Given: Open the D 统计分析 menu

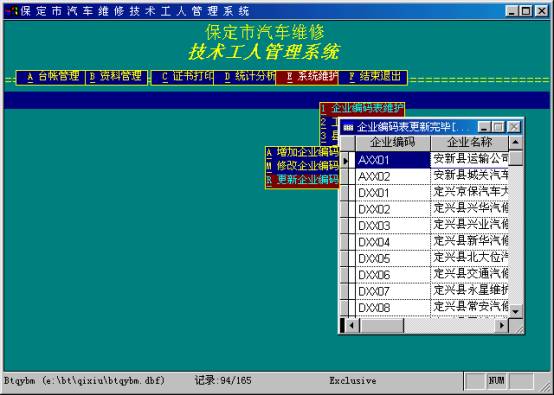Looking at the screenshot, I should point(245,77).
